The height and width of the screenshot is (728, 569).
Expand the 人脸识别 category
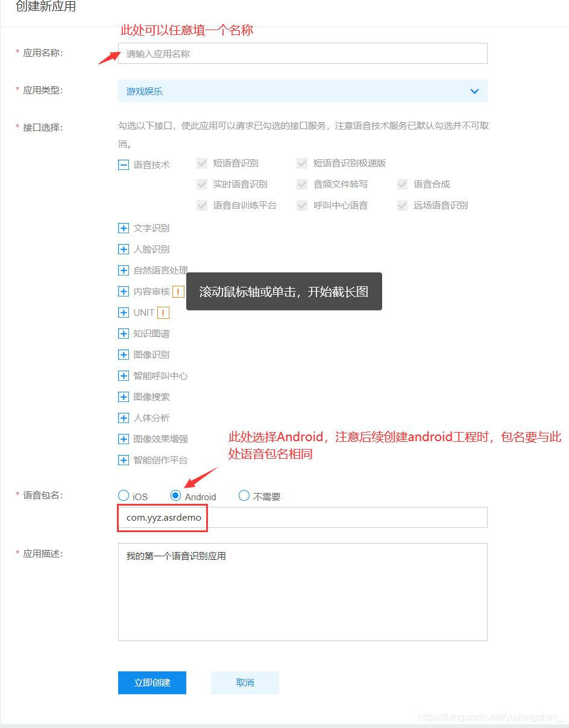coord(124,249)
